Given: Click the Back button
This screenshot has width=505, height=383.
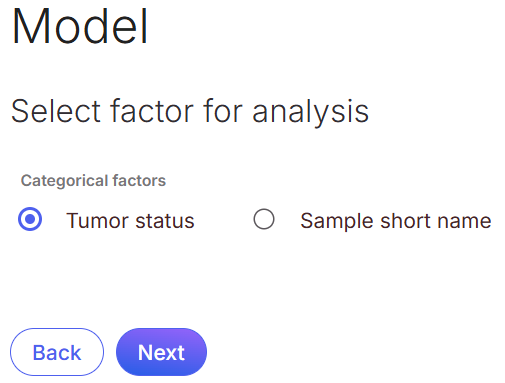Looking at the screenshot, I should 57,352.
